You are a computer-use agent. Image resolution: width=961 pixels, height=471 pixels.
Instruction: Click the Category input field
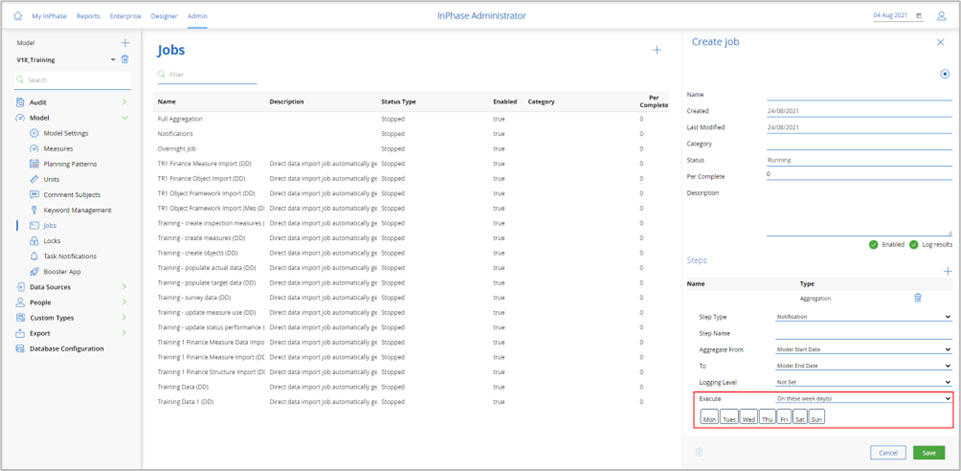click(859, 144)
